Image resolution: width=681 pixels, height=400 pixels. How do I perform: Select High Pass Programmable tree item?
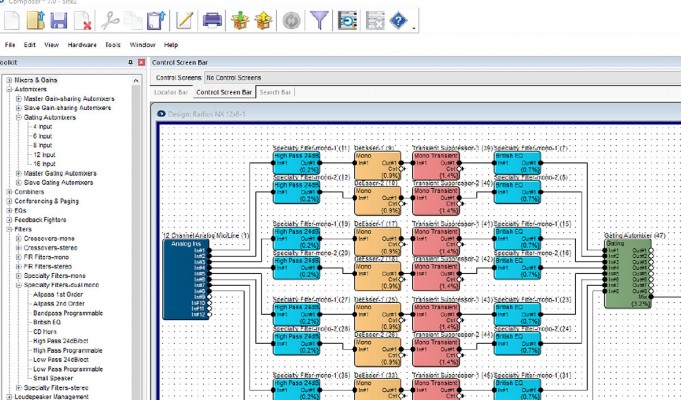(x=68, y=350)
